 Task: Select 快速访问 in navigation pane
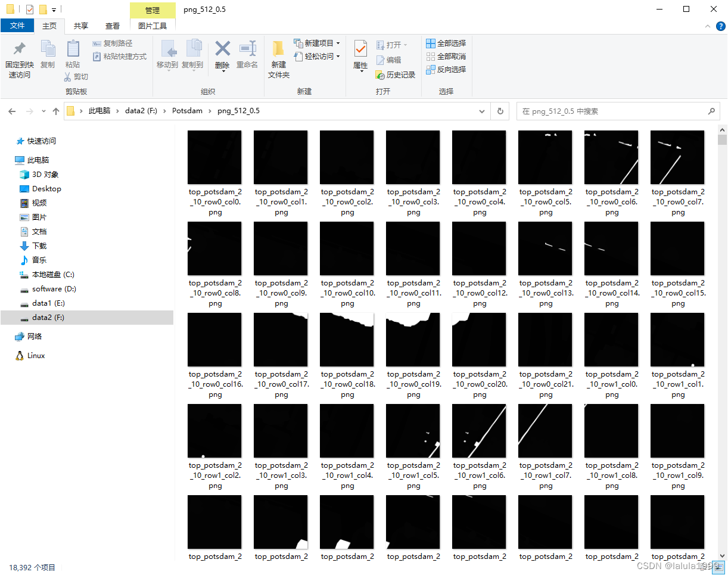42,141
